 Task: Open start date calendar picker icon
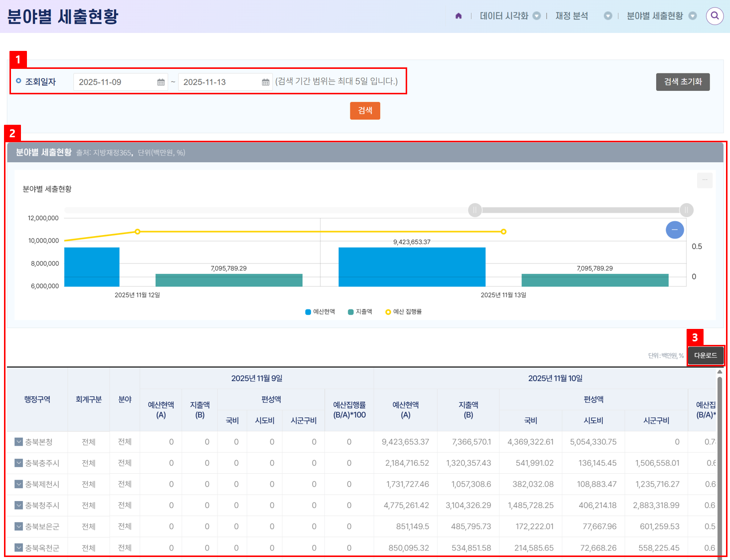pyautogui.click(x=161, y=82)
